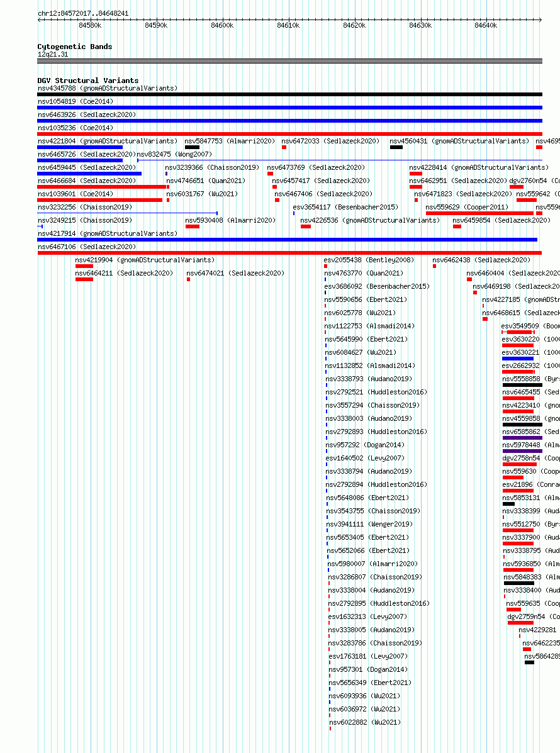Select nsv6457417 (Sedlazeck2020) variant
This screenshot has height=753, width=560.
pos(322,181)
